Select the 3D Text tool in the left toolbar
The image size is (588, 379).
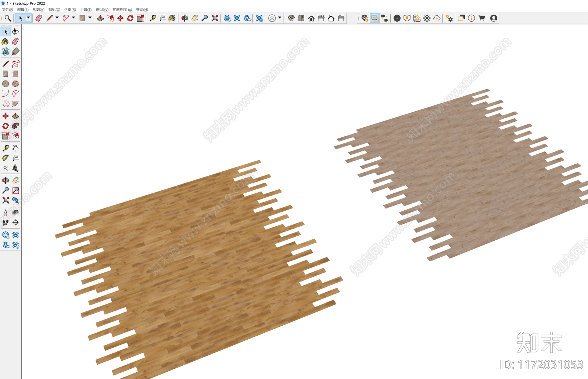(x=15, y=168)
